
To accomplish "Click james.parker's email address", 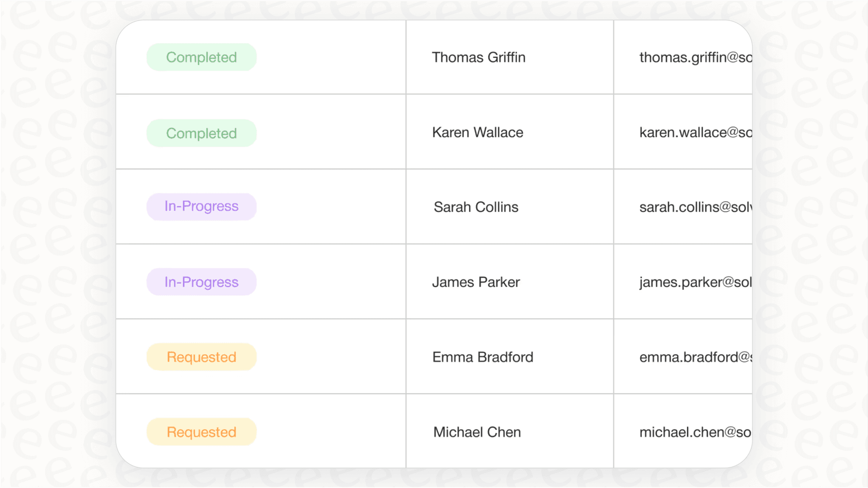I will point(696,282).
